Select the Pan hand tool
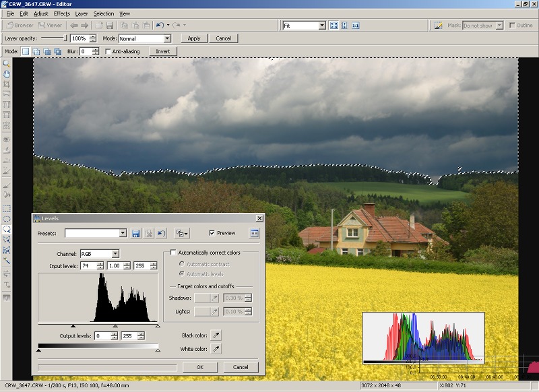The width and height of the screenshot is (539, 392). point(7,73)
